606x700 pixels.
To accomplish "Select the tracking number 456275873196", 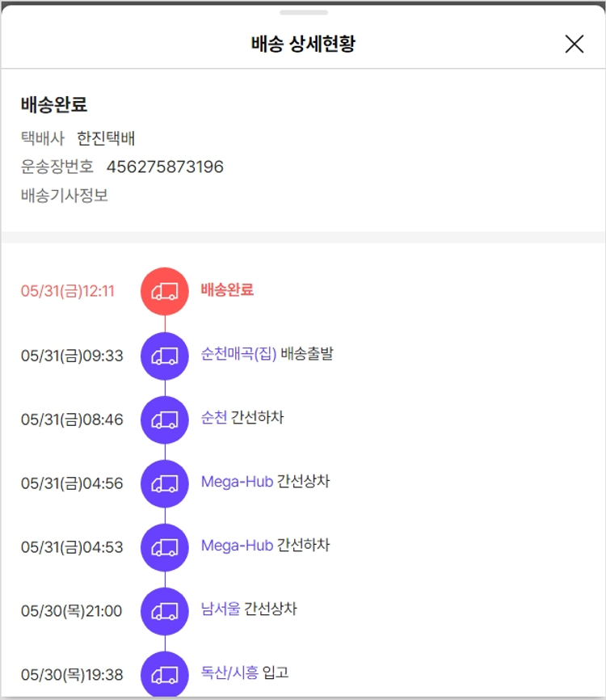I will coord(165,167).
